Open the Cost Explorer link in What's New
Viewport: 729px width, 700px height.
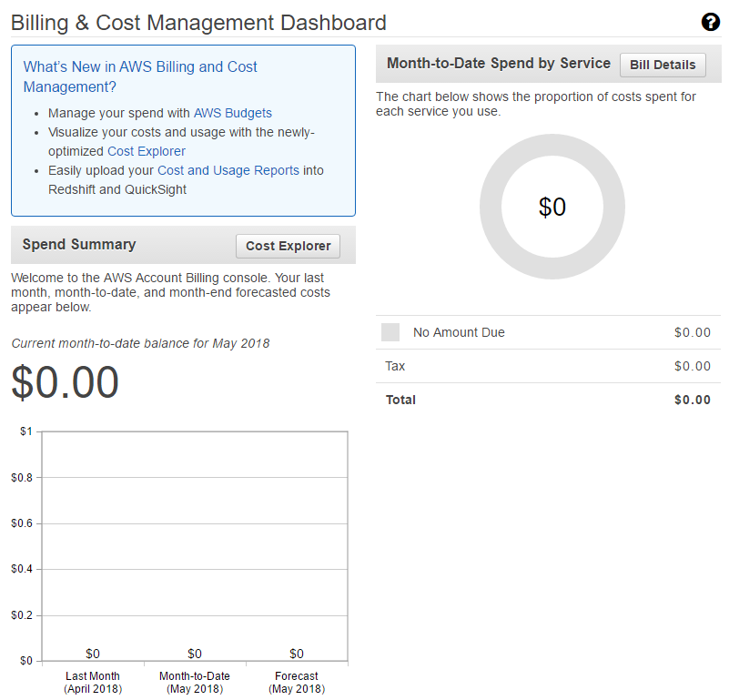146,151
